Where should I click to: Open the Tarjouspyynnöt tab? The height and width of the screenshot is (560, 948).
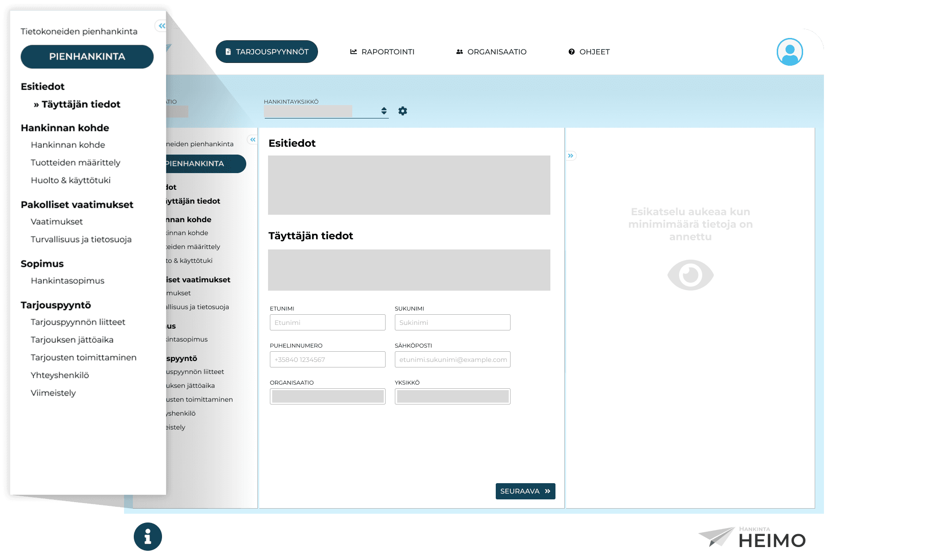pyautogui.click(x=267, y=52)
